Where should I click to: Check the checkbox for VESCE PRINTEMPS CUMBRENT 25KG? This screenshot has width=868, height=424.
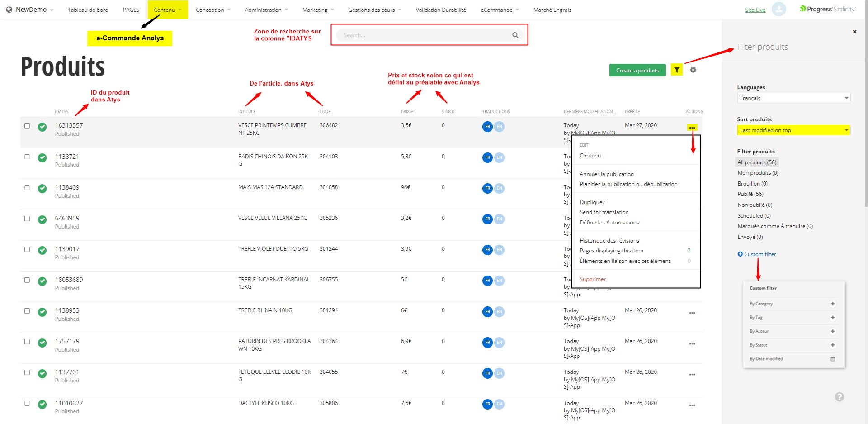coord(27,125)
